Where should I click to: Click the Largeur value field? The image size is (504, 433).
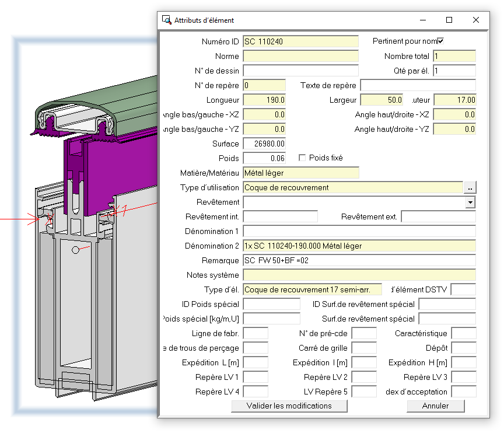382,100
